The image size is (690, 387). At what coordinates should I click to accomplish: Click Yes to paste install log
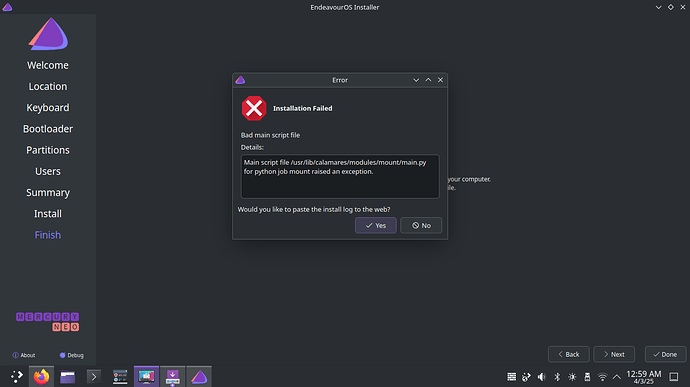pos(376,225)
